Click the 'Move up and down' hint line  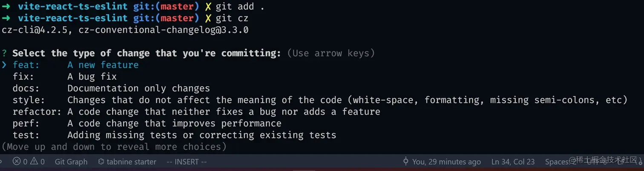(x=114, y=147)
